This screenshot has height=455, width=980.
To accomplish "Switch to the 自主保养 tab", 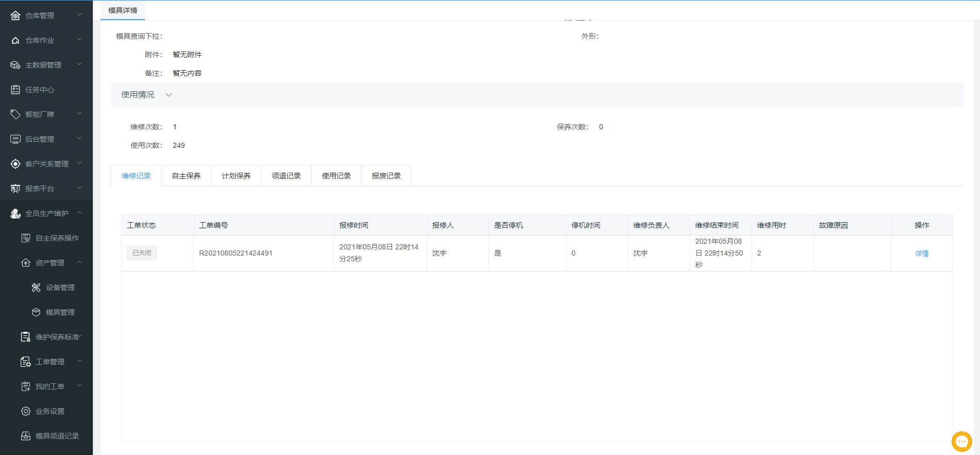I will coord(186,176).
